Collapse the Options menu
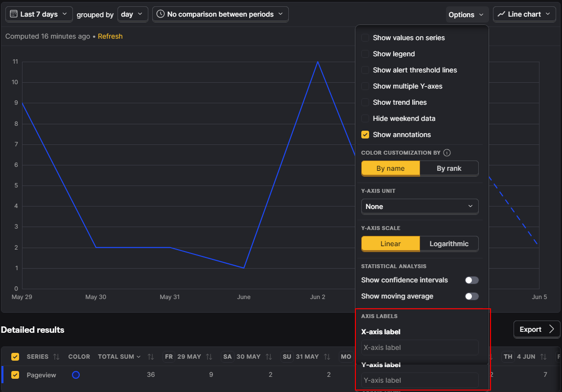This screenshot has width=562, height=392. coord(467,15)
